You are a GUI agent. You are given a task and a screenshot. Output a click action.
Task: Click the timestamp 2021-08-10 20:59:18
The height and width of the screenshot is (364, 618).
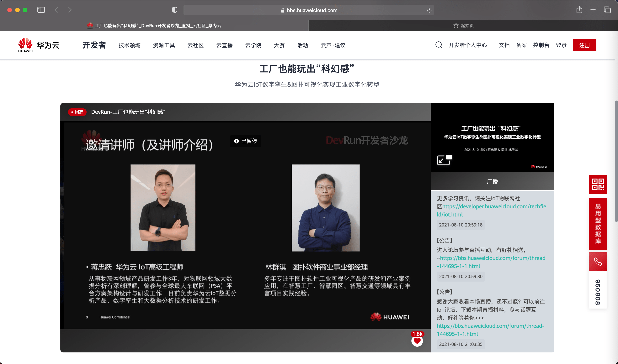(461, 225)
